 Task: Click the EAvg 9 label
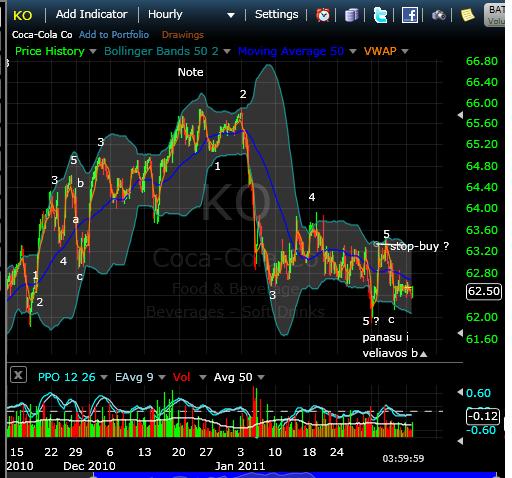pyautogui.click(x=134, y=377)
